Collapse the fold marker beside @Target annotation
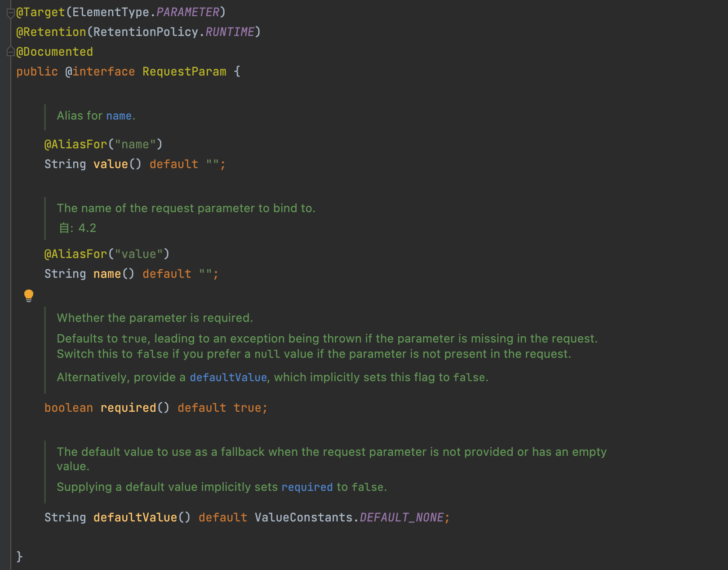This screenshot has width=728, height=570. [11, 13]
